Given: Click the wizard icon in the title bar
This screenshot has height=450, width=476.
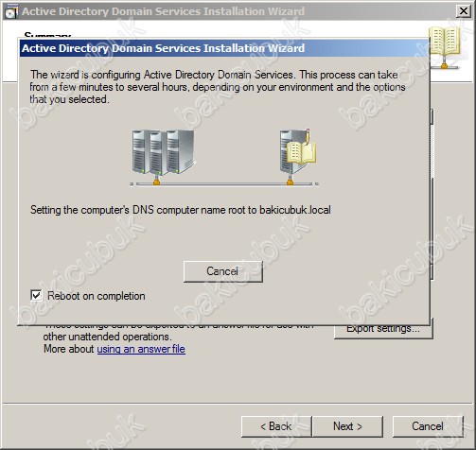Looking at the screenshot, I should point(11,11).
